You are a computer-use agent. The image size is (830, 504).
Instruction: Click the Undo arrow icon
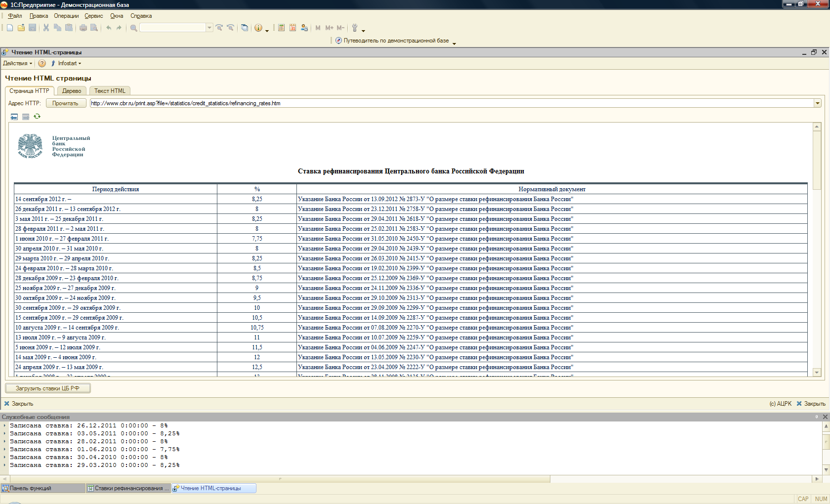tap(109, 28)
